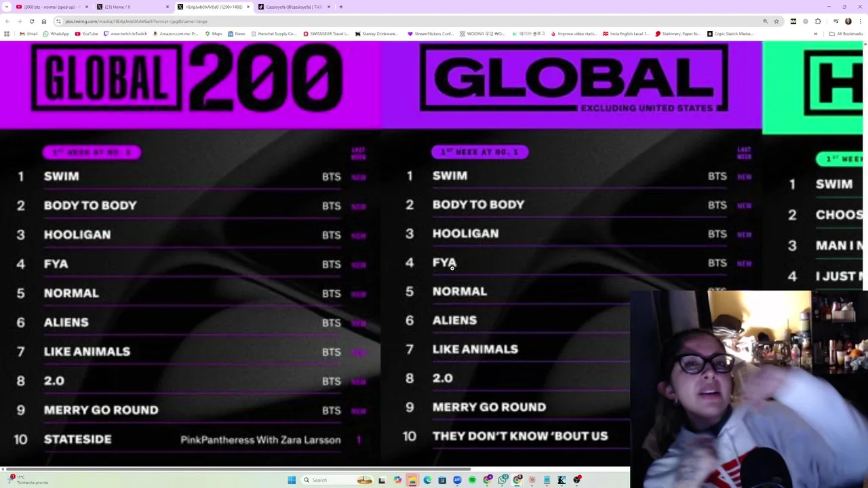The height and width of the screenshot is (488, 868).
Task: Click 'BODY TO BODY' in Global 200 chart
Action: click(x=90, y=205)
